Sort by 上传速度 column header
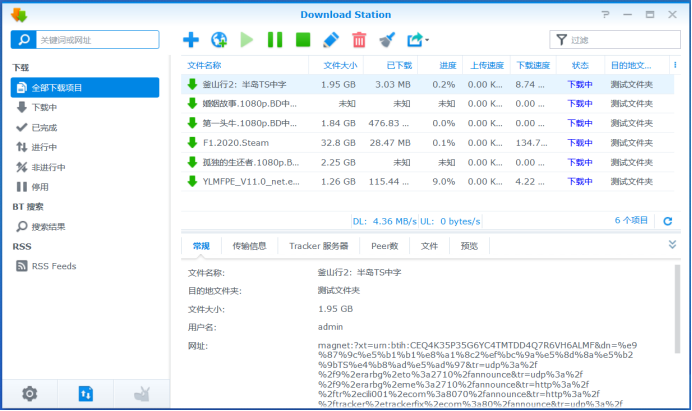 486,65
